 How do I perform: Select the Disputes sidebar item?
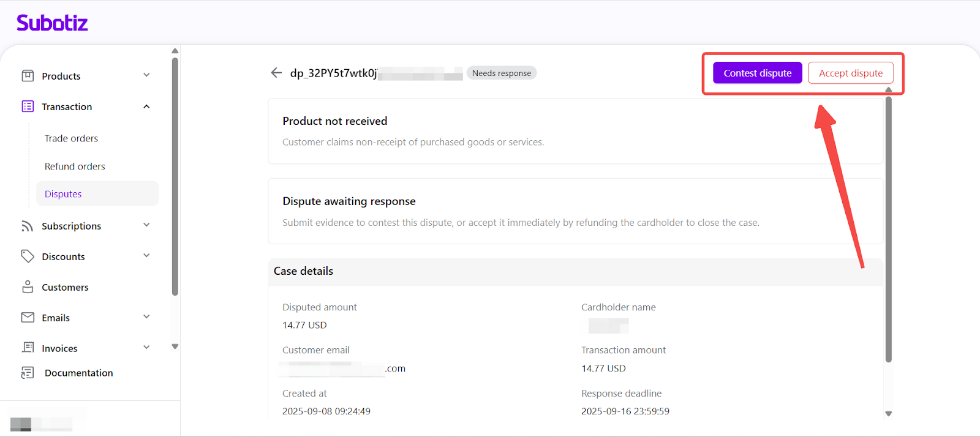(63, 194)
